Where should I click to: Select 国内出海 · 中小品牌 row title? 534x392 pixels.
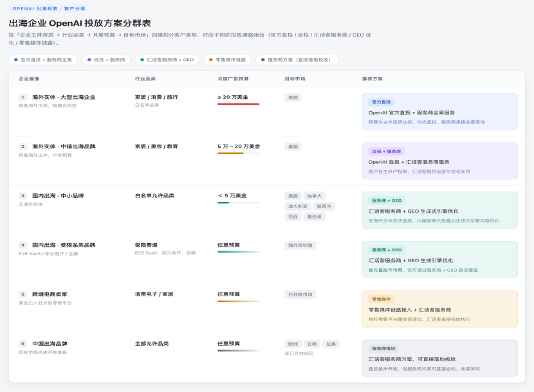[58, 195]
